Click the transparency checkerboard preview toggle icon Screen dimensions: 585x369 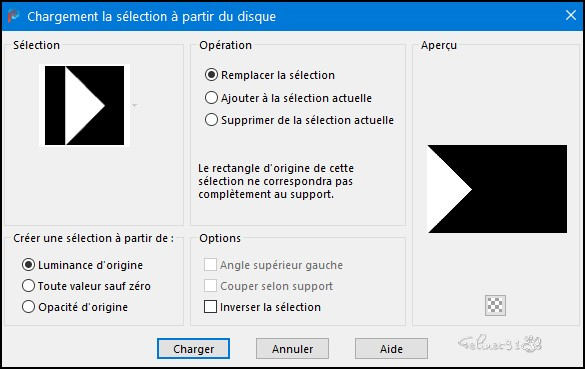tap(495, 305)
